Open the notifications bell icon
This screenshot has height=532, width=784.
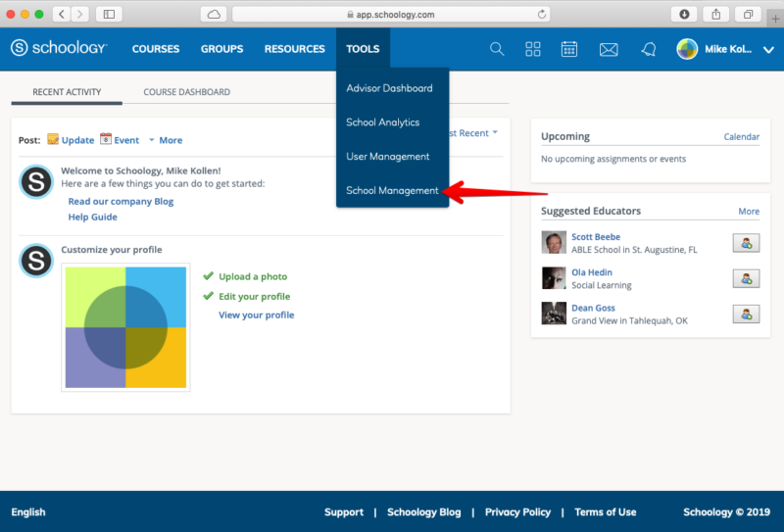pyautogui.click(x=649, y=49)
